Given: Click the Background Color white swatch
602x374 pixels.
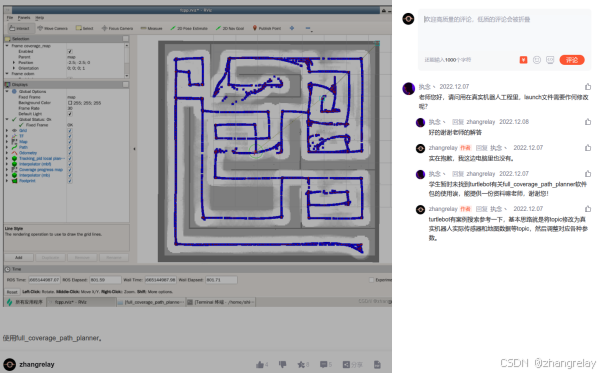Looking at the screenshot, I should click(70, 103).
